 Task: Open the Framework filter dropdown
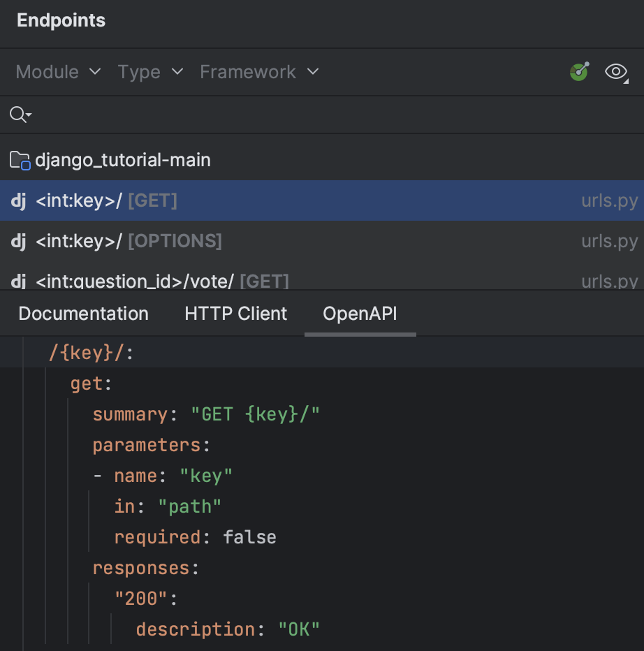(260, 72)
